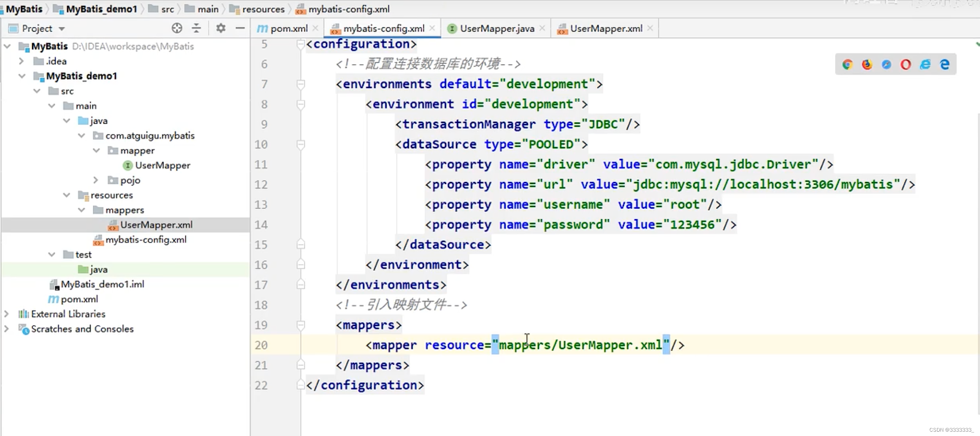Screen dimensions: 980x436
Task: Click src breadcrumb in navigation bar
Action: 162,9
